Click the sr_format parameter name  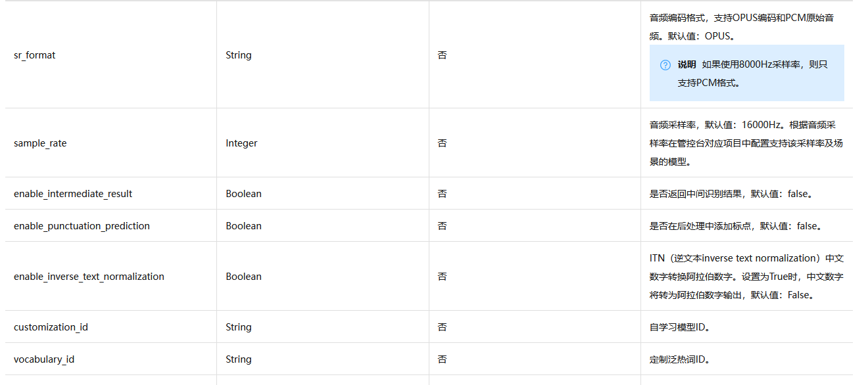[35, 55]
